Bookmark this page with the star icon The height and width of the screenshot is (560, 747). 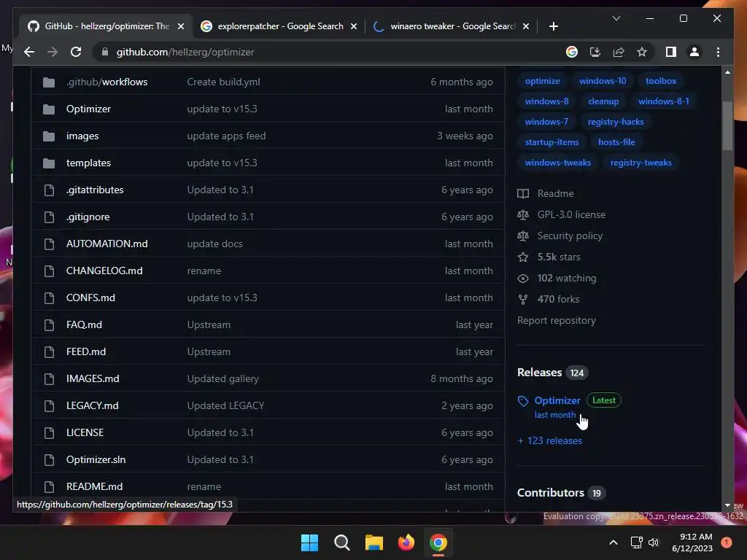tap(642, 52)
